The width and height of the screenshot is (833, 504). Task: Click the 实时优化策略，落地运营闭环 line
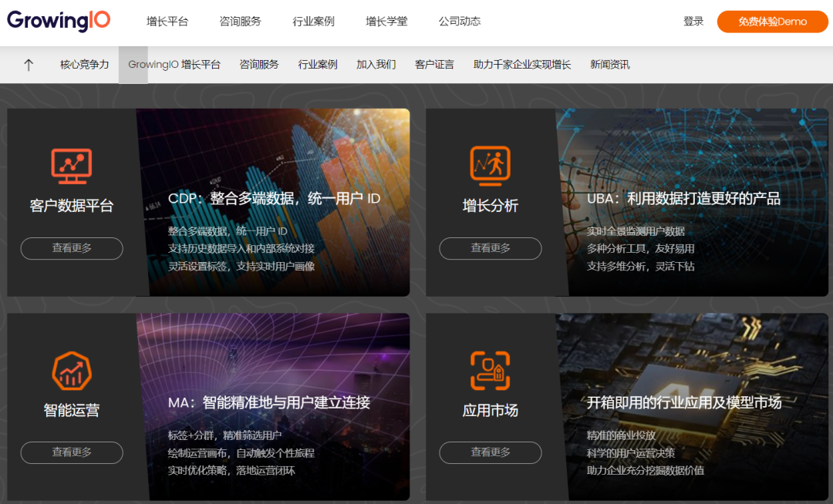point(231,471)
